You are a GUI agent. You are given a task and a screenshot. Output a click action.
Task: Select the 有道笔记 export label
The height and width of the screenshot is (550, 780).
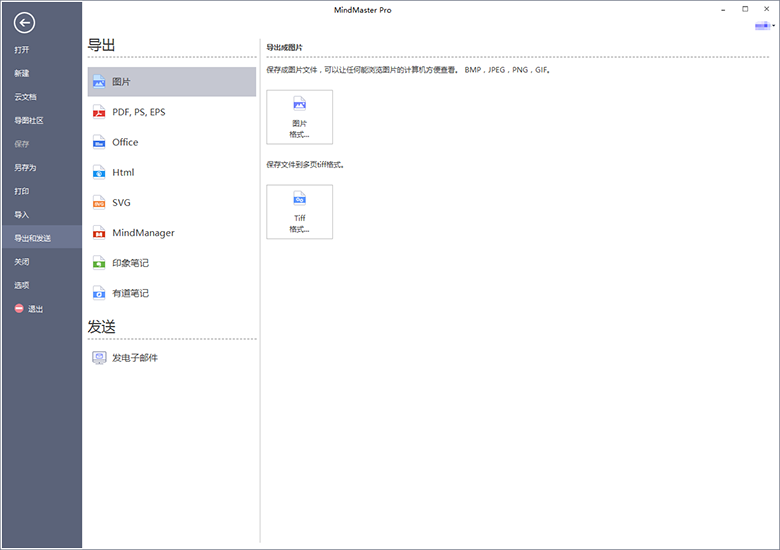coord(130,293)
